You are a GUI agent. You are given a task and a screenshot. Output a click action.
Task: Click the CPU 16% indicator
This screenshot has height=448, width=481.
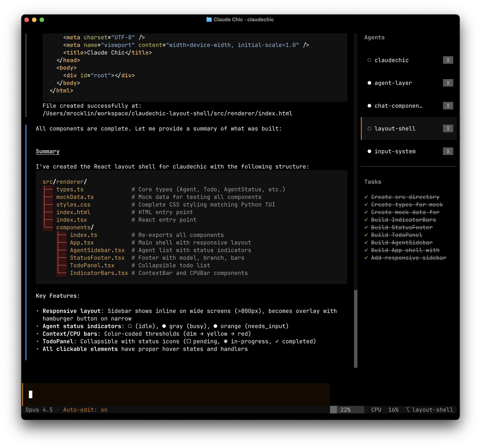pyautogui.click(x=385, y=410)
